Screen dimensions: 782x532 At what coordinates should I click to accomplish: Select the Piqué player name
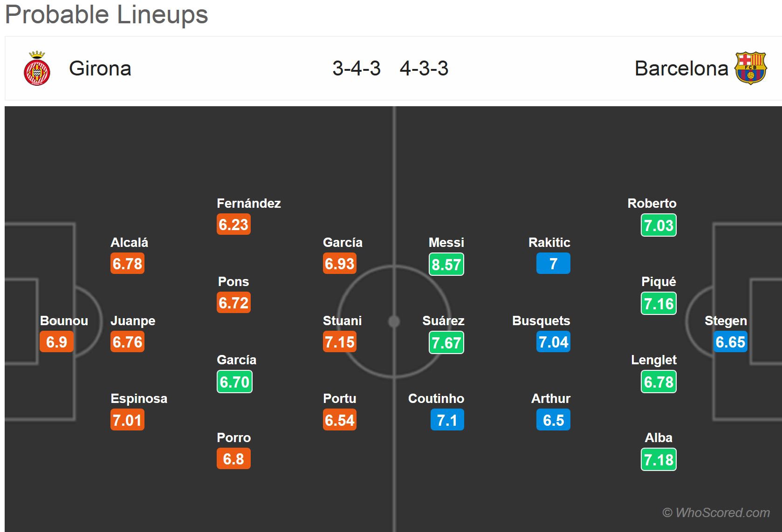pos(658,281)
